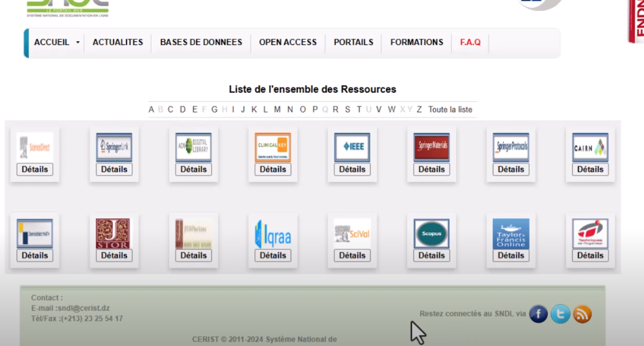Filter resources by letter K
Screen dimensions: 644x346
(254, 110)
